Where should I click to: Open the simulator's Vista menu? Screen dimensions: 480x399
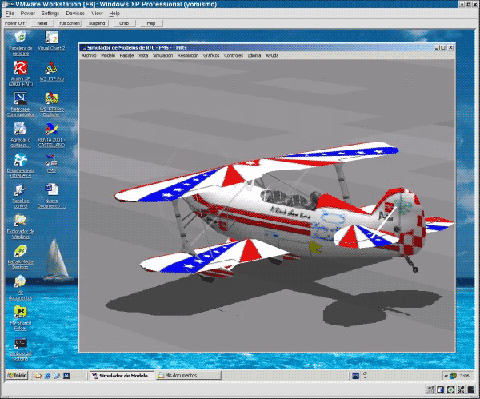pyautogui.click(x=143, y=55)
